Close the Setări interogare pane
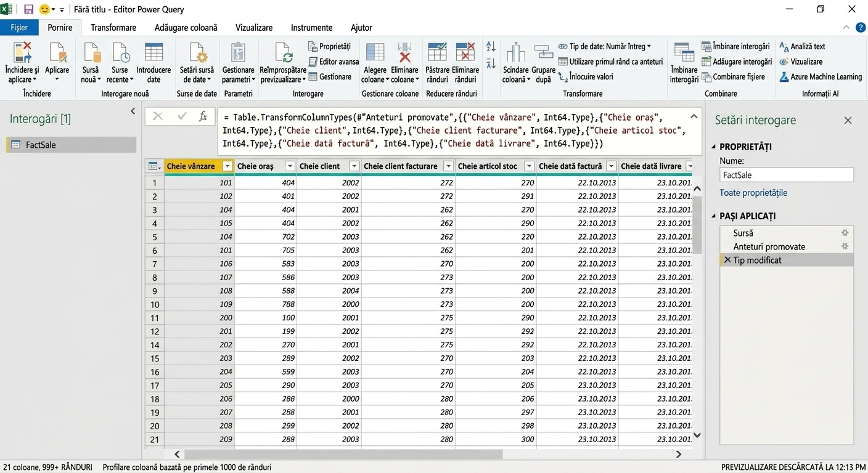Viewport: 868px width, 473px height. tap(848, 121)
